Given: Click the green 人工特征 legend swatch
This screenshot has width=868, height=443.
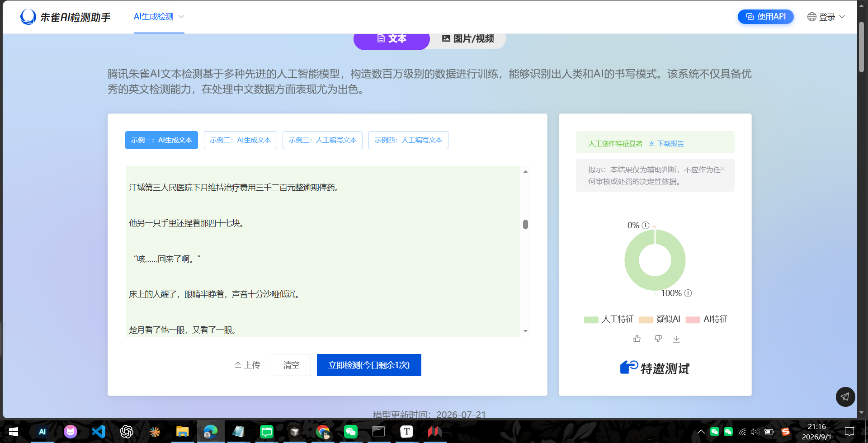Looking at the screenshot, I should 591,320.
